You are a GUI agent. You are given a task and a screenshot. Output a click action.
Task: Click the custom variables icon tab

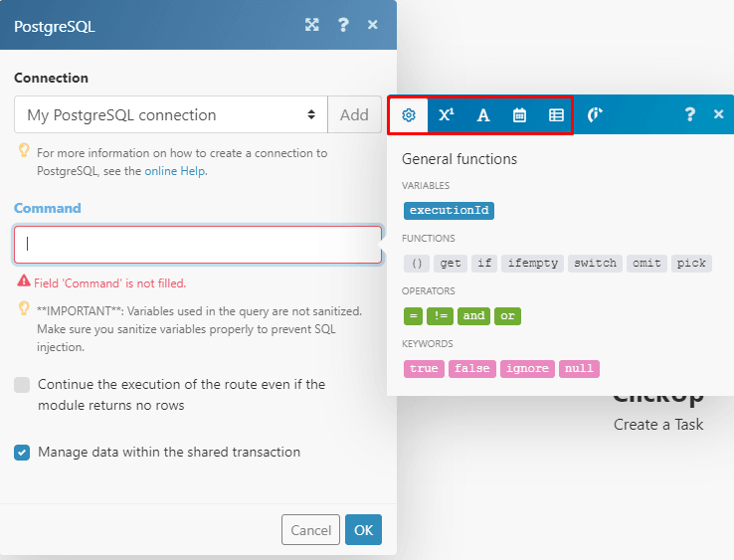point(595,115)
